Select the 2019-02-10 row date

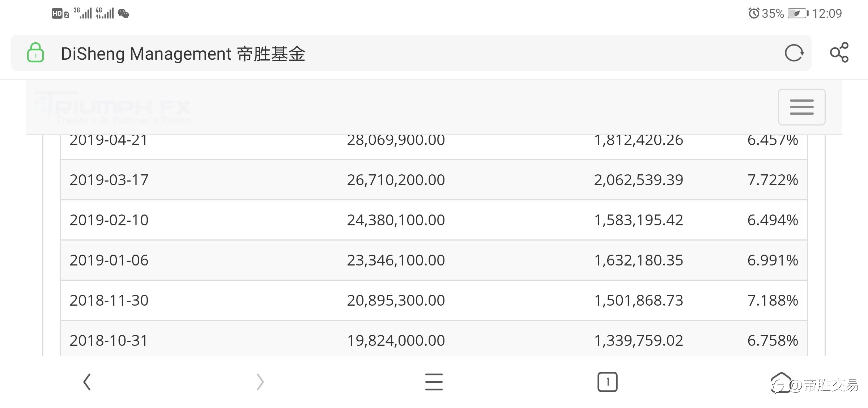coord(109,220)
